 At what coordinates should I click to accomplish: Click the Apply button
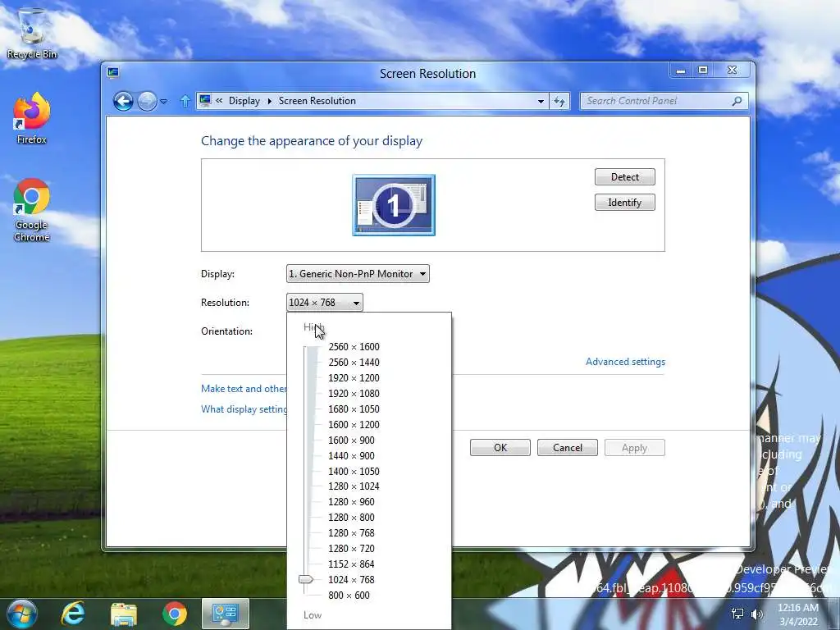(635, 448)
